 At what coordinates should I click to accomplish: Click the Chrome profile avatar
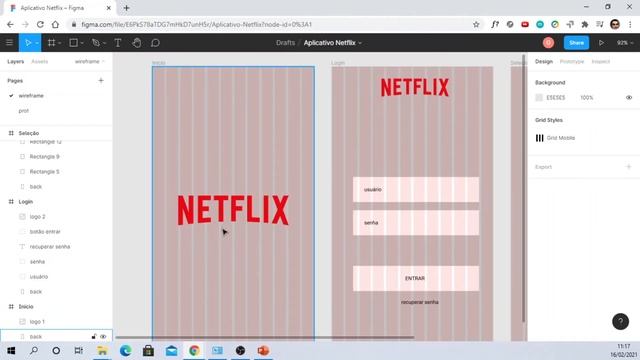coord(615,24)
